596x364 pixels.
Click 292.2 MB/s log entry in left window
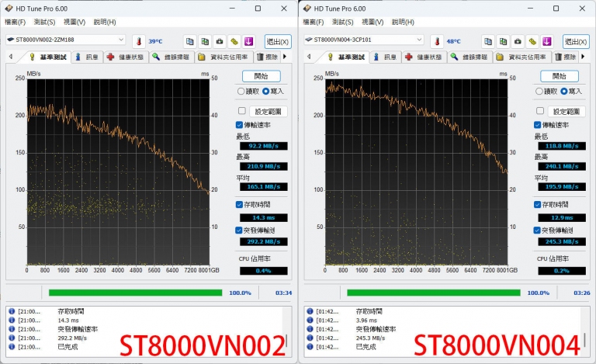point(72,338)
